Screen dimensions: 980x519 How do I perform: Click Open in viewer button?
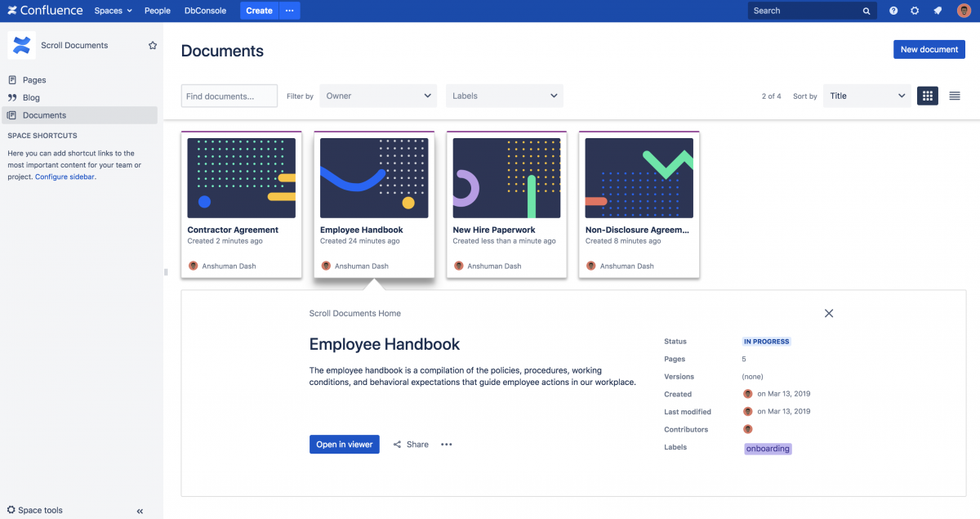(345, 445)
